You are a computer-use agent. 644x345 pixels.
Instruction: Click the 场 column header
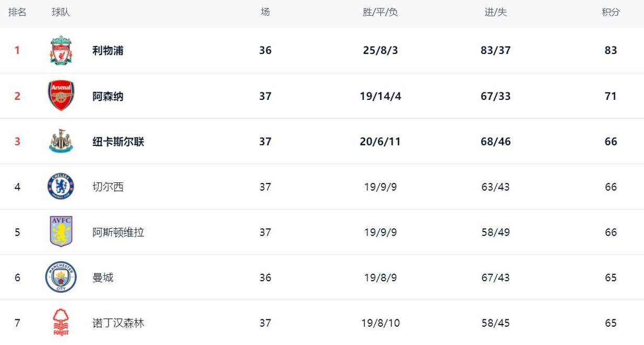(x=265, y=12)
